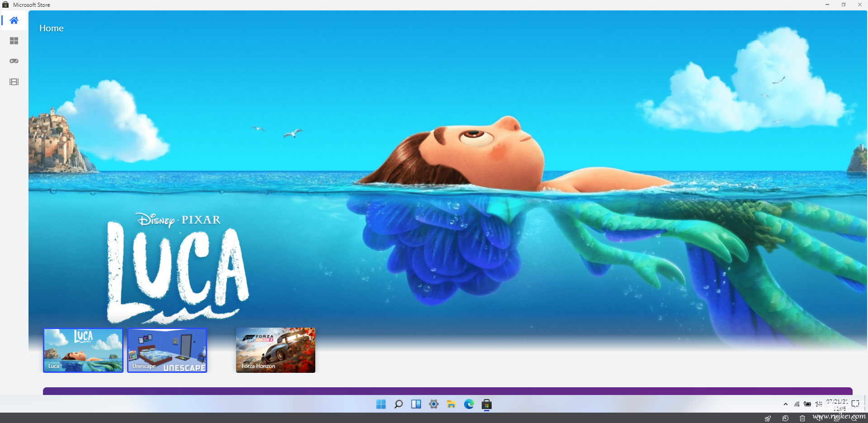Open the Windows Start menu
This screenshot has width=868, height=423.
tap(381, 404)
